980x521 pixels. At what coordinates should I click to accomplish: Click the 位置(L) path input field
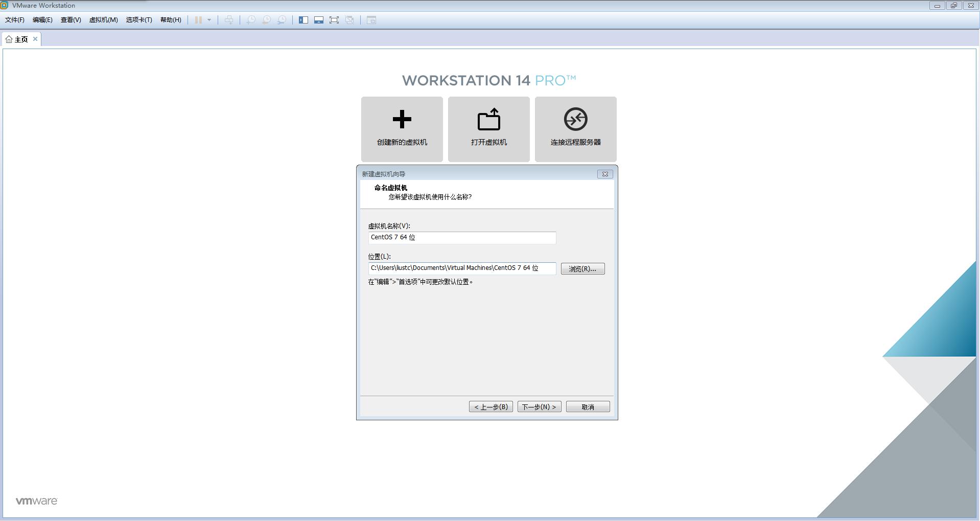point(462,268)
